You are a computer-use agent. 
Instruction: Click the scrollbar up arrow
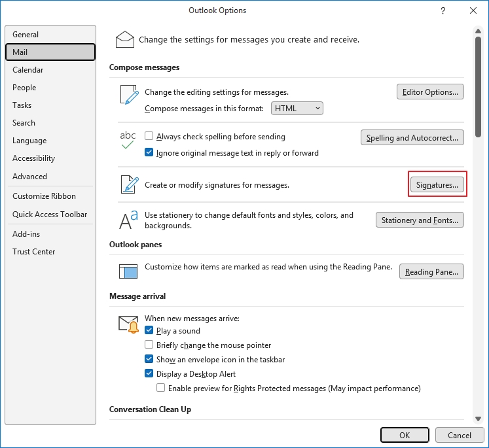(478, 31)
